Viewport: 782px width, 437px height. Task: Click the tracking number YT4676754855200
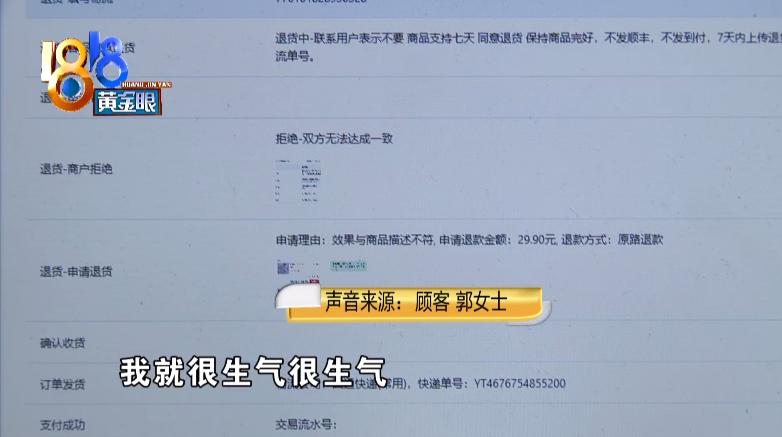(520, 384)
